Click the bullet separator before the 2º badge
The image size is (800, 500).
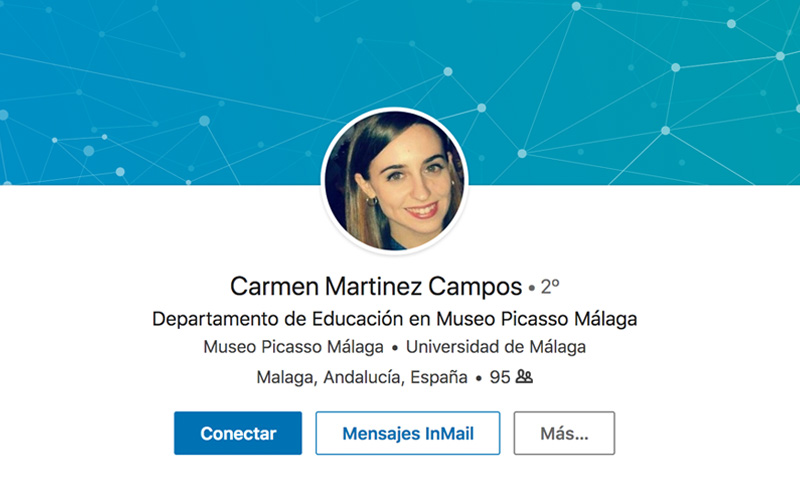click(x=532, y=288)
